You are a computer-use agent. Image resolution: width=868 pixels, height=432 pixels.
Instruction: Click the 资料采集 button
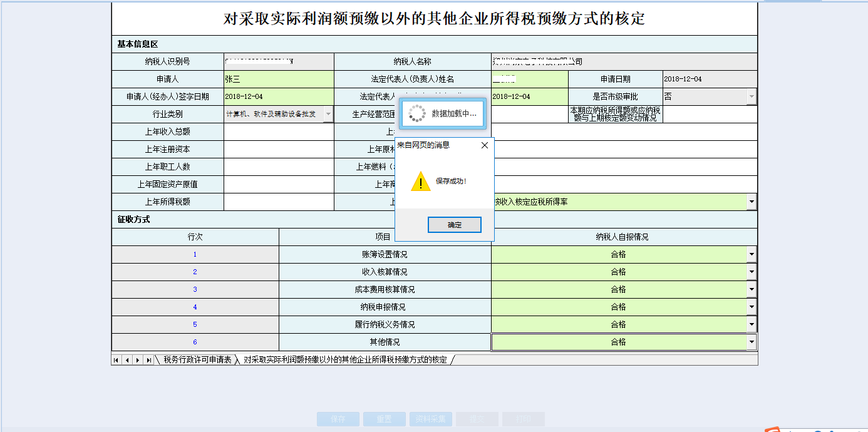click(430, 419)
